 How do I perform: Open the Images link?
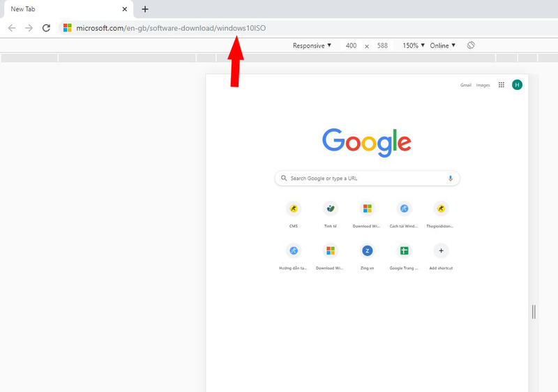[x=483, y=85]
